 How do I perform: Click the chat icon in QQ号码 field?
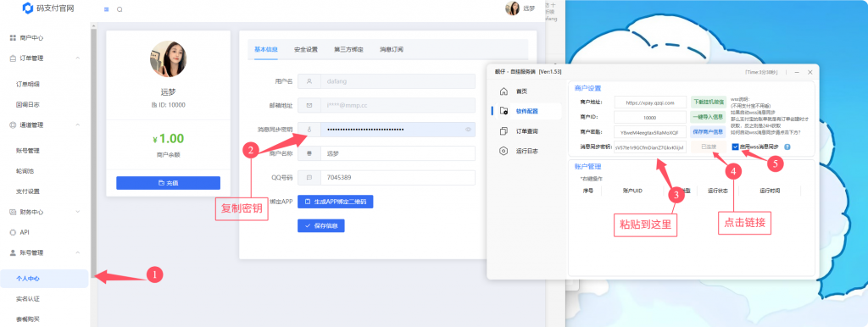coord(309,178)
